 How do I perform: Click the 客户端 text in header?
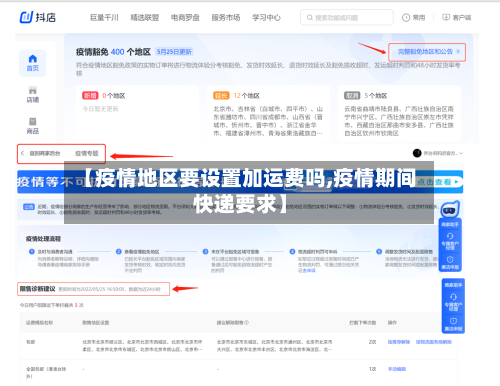462,18
